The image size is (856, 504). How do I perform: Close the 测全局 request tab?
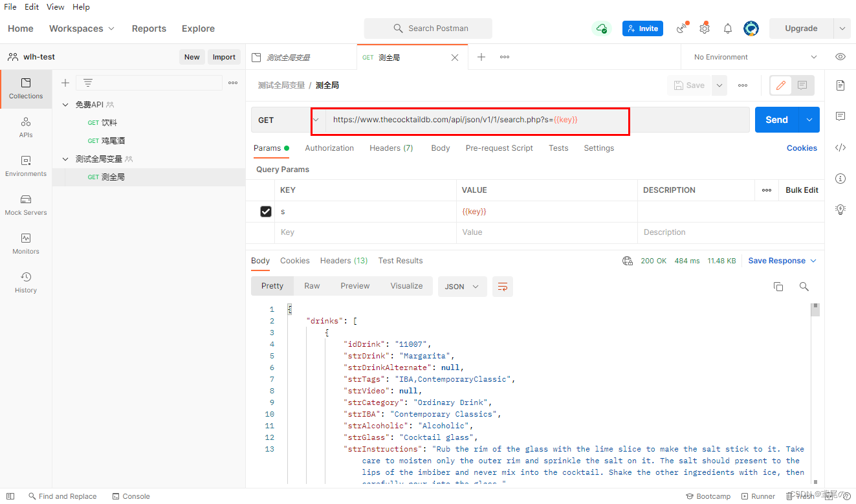455,58
